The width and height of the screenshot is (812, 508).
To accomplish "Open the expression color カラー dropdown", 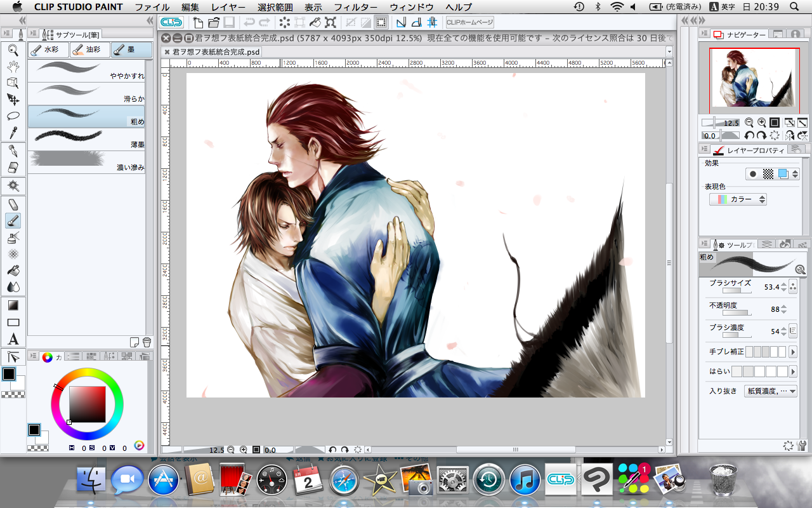I will 738,199.
